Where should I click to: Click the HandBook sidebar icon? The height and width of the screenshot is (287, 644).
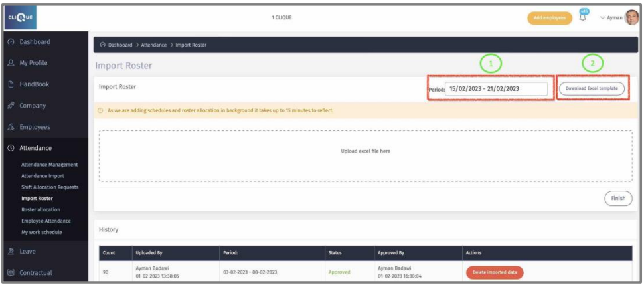click(x=11, y=84)
